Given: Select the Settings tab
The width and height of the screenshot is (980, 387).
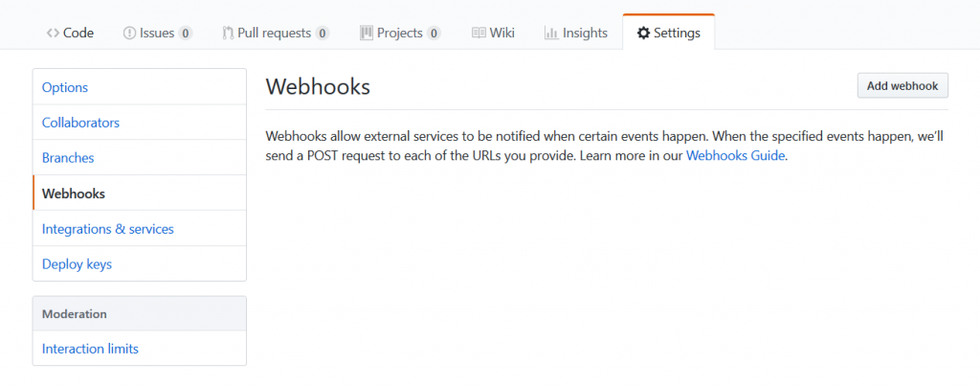Looking at the screenshot, I should (x=669, y=33).
